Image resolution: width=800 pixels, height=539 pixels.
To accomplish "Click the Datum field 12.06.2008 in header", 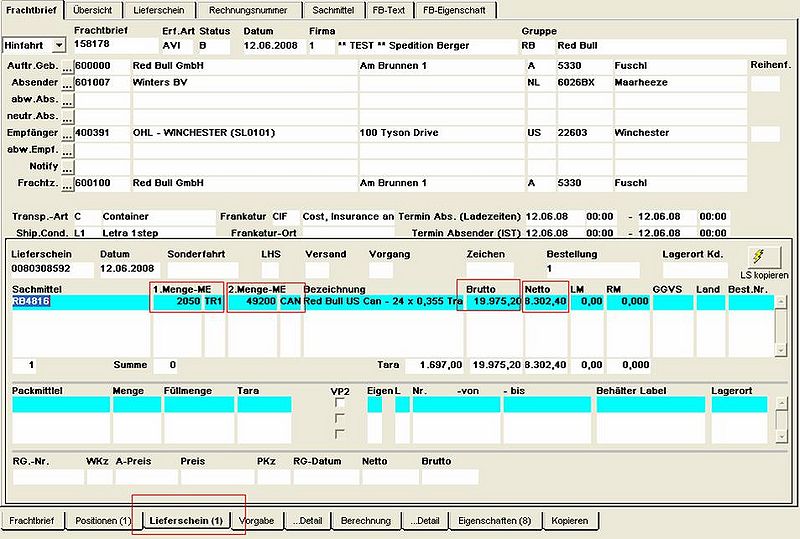I will tap(274, 45).
